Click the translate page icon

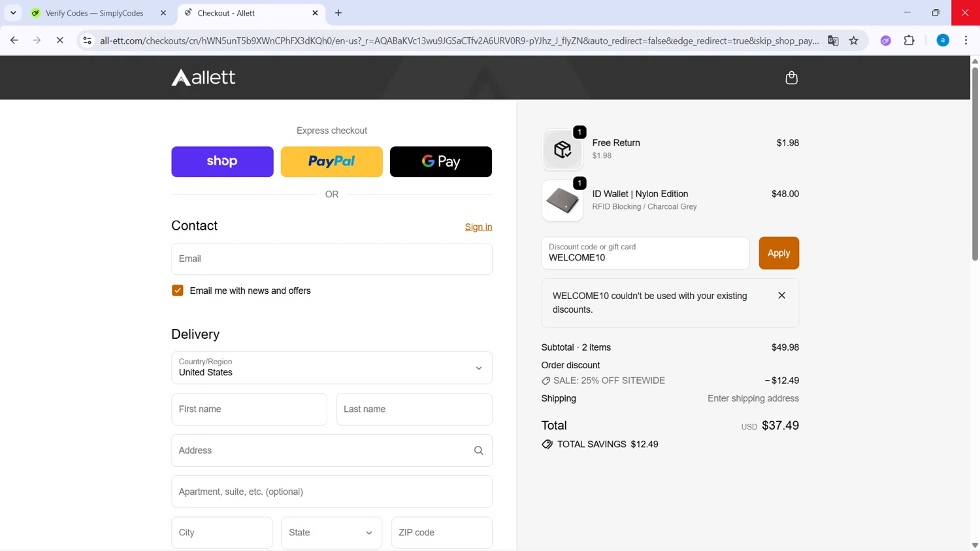(x=833, y=40)
